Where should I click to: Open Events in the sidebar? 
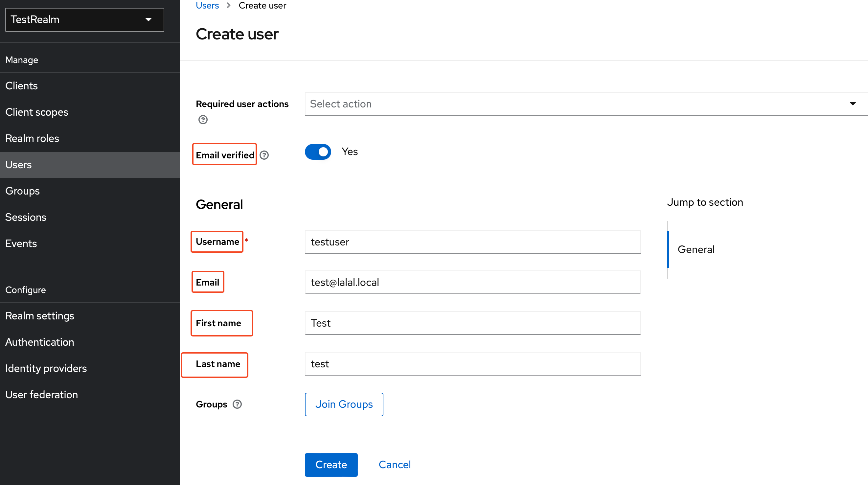coord(90,243)
